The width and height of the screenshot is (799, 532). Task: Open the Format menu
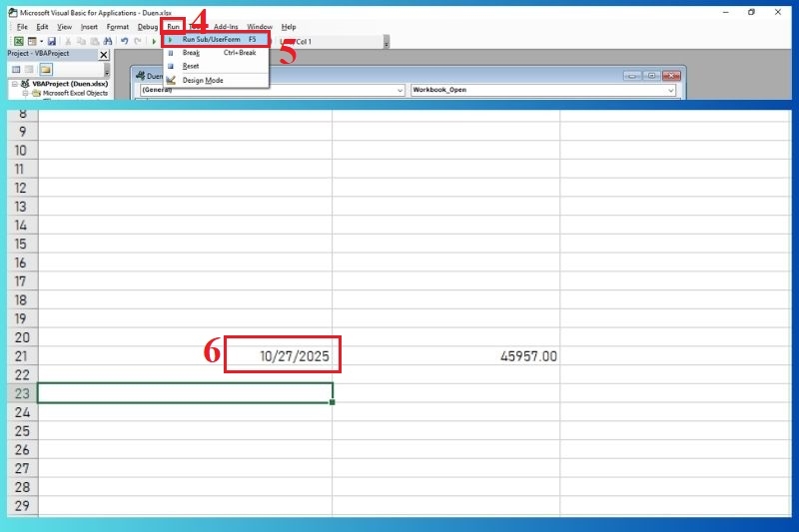point(118,27)
